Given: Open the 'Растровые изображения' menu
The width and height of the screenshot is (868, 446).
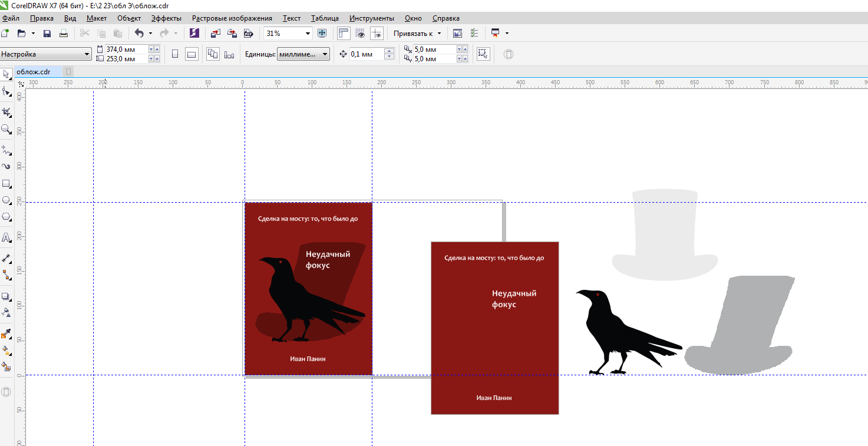Looking at the screenshot, I should pyautogui.click(x=232, y=18).
